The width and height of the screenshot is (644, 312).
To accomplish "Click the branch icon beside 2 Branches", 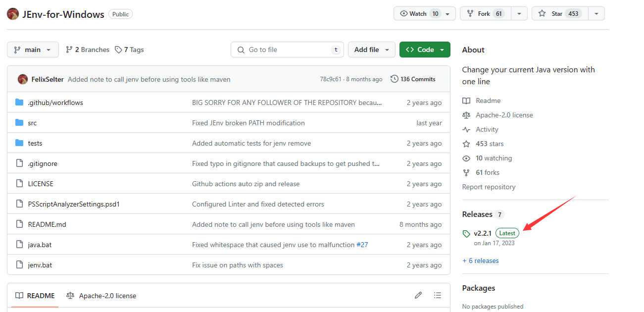I will (69, 50).
